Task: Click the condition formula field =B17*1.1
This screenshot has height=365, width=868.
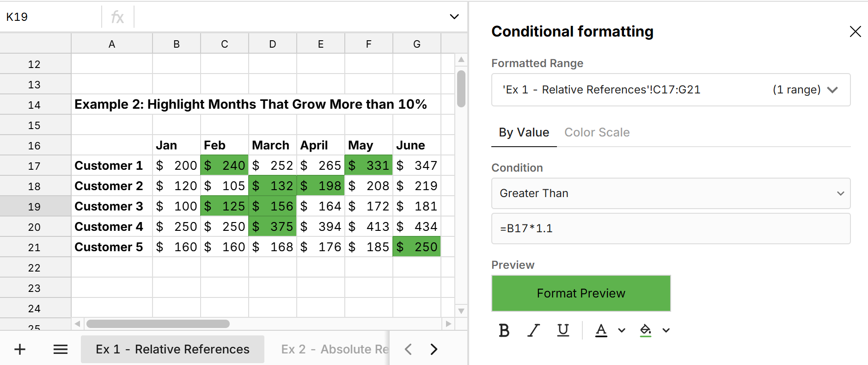Action: coord(670,229)
